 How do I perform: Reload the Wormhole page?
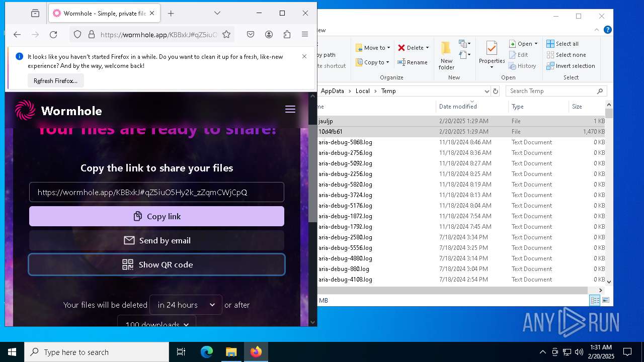(x=53, y=34)
